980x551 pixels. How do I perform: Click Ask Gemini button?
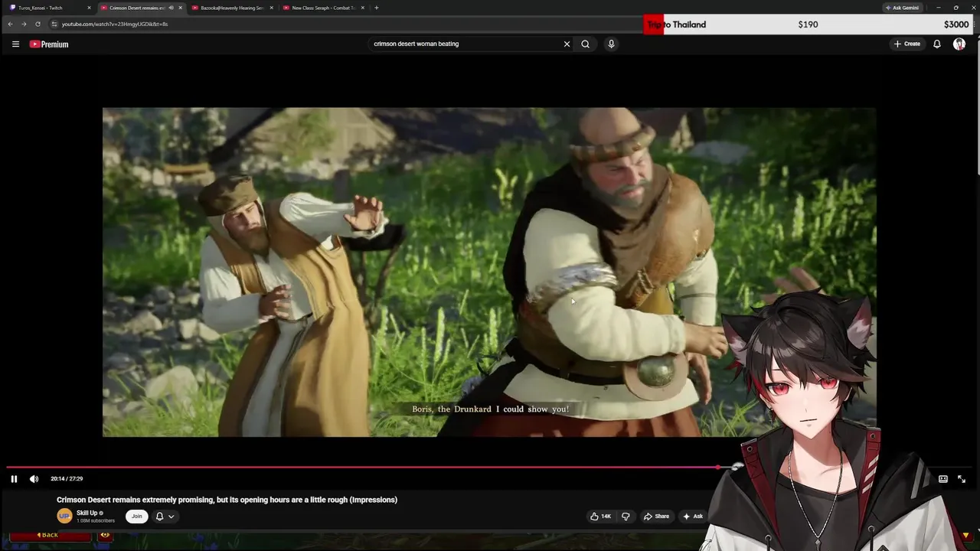tap(902, 8)
